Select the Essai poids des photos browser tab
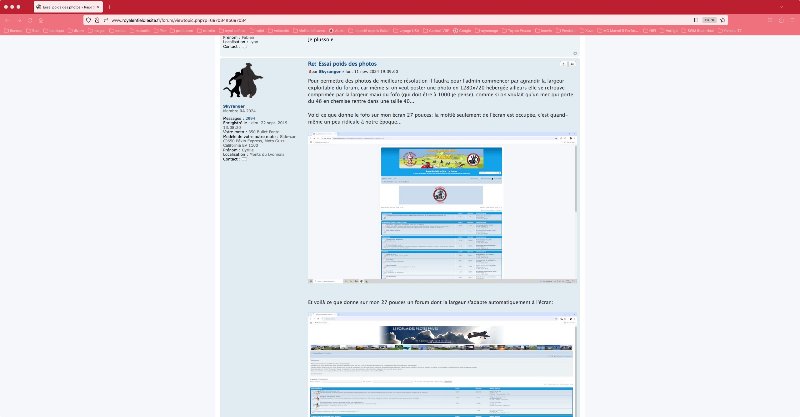 pos(62,6)
